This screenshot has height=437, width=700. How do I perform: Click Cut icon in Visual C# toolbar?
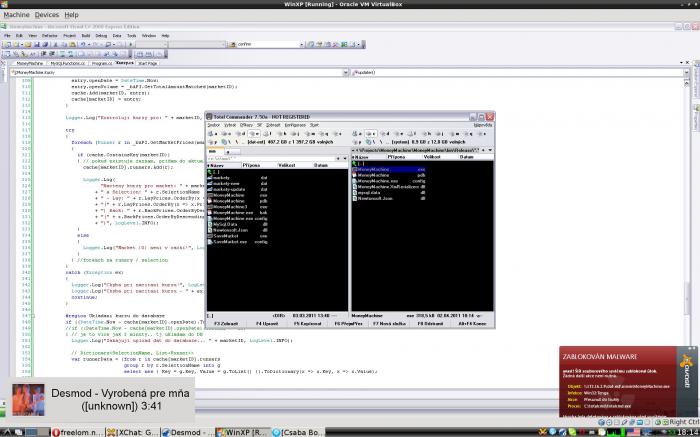(x=55, y=45)
